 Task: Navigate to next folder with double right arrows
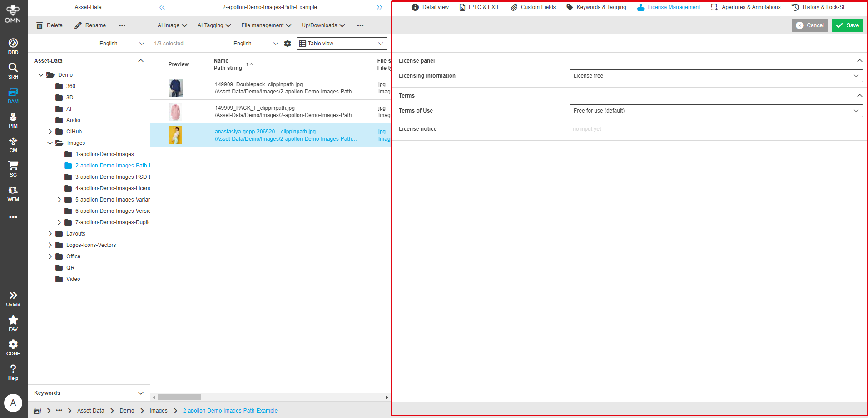tap(379, 7)
